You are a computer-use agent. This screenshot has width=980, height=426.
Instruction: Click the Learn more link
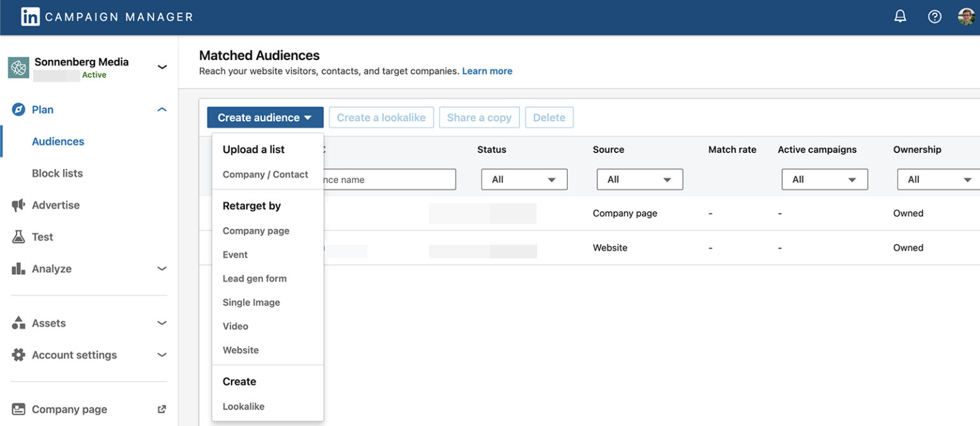point(487,71)
